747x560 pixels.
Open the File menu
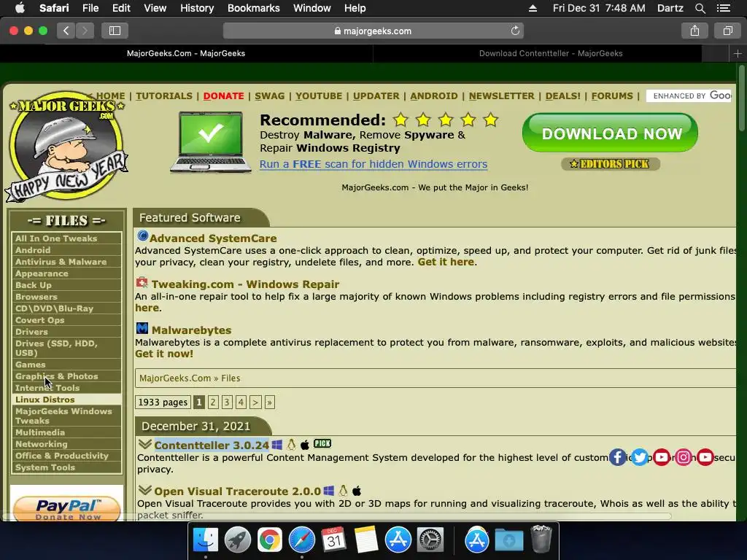[90, 8]
